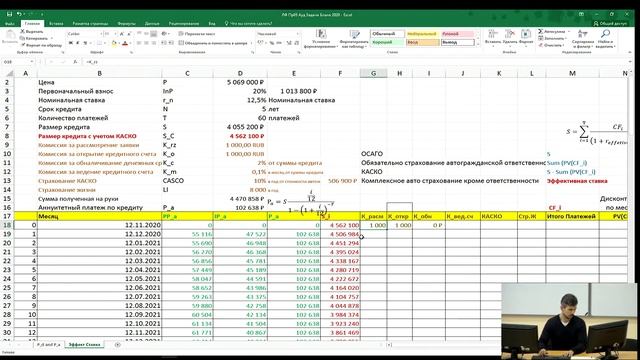Select 'Итого Платежей' header cell
640x360 pixels.
(572, 216)
